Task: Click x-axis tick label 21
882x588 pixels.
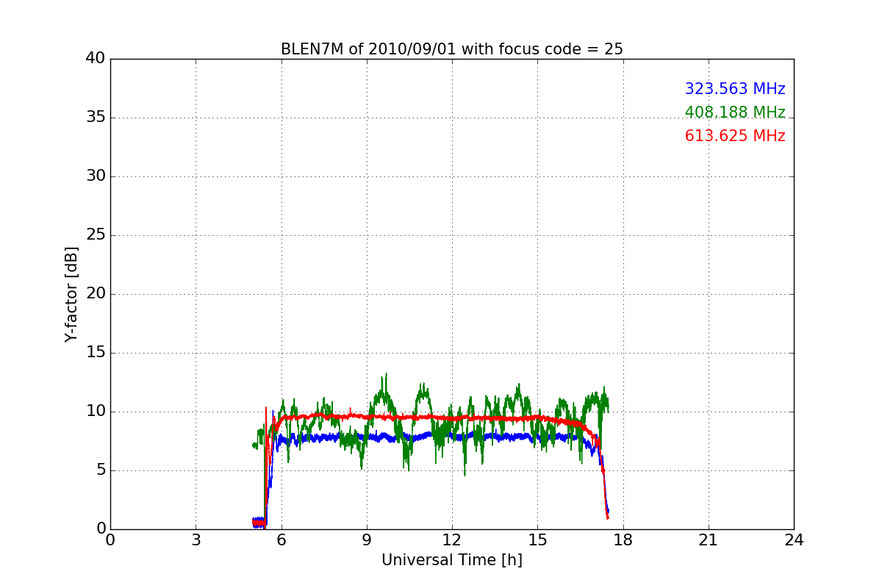Action: tap(709, 540)
